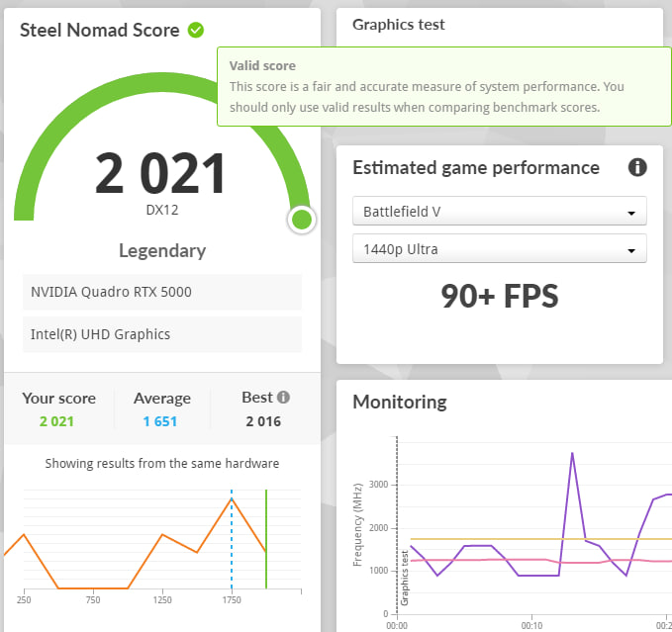The image size is (672, 632).
Task: Open the Battlefield V game dropdown
Action: [499, 212]
